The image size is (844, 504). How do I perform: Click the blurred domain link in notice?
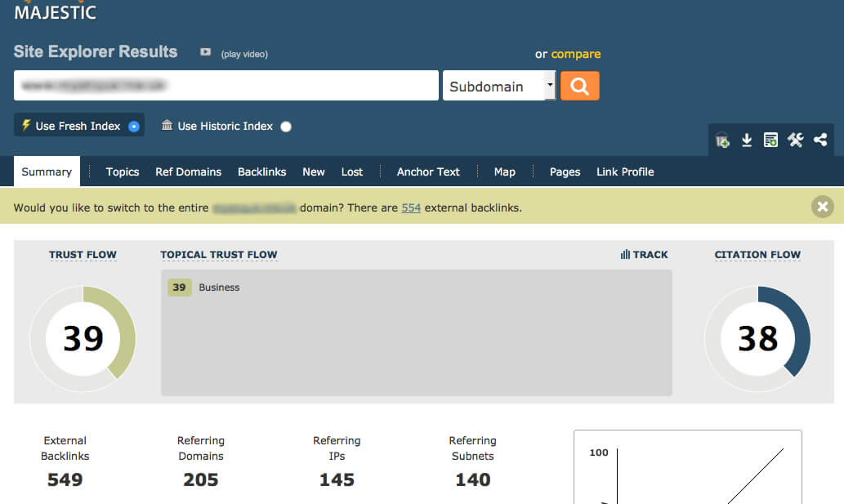tap(254, 207)
